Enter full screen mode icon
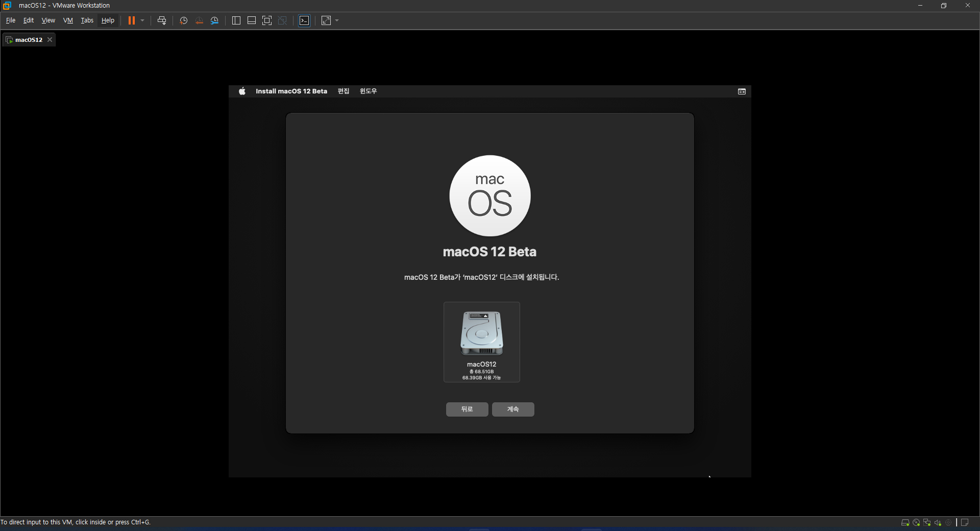Viewport: 980px width, 531px height. tap(267, 20)
